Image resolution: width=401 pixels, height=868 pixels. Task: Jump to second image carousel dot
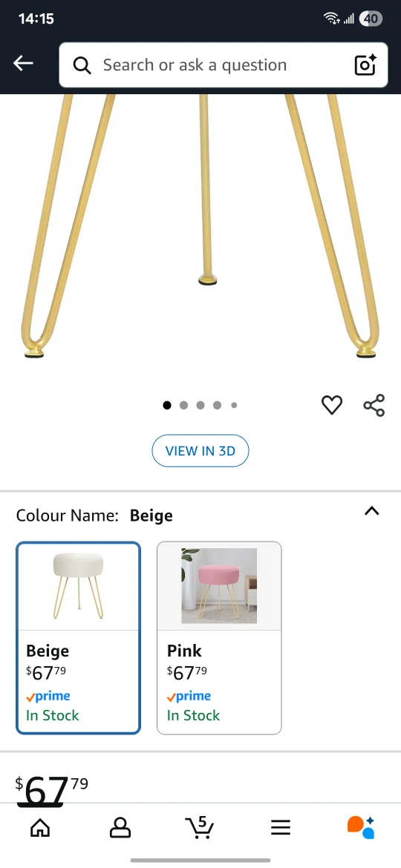coord(184,405)
